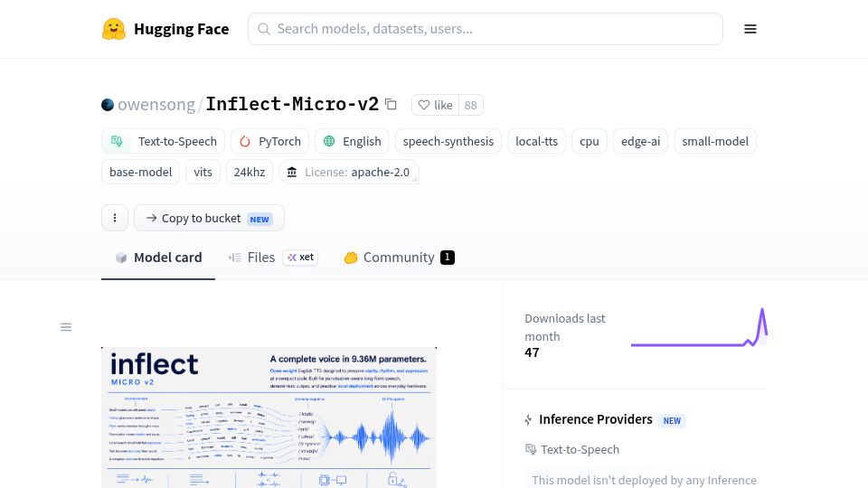
Task: Open the local-tts tag
Action: [x=536, y=141]
